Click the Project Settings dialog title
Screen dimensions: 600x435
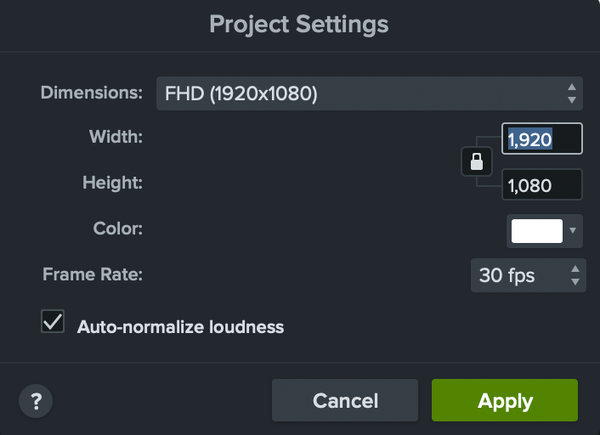pos(299,24)
